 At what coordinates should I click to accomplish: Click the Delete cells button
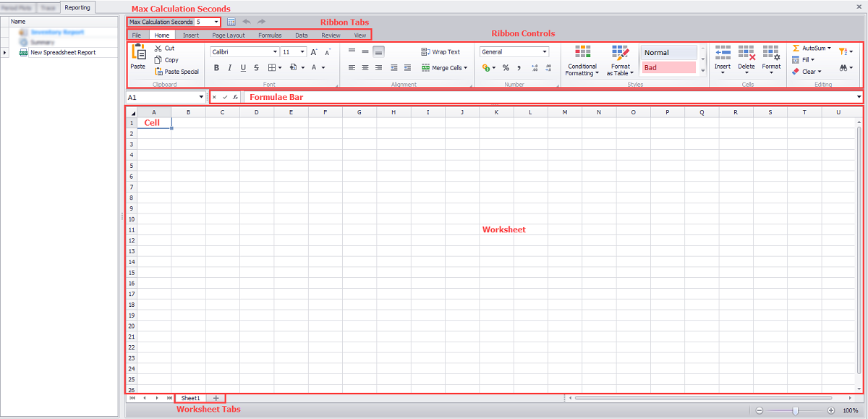746,60
